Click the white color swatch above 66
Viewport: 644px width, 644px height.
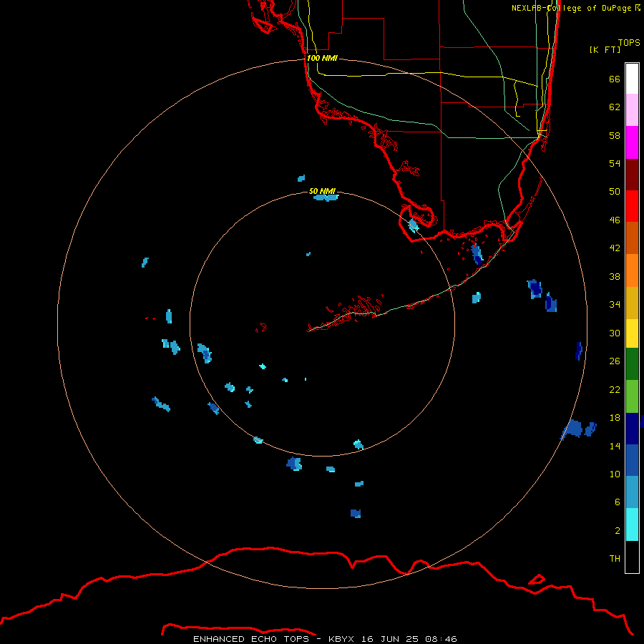pyautogui.click(x=632, y=79)
